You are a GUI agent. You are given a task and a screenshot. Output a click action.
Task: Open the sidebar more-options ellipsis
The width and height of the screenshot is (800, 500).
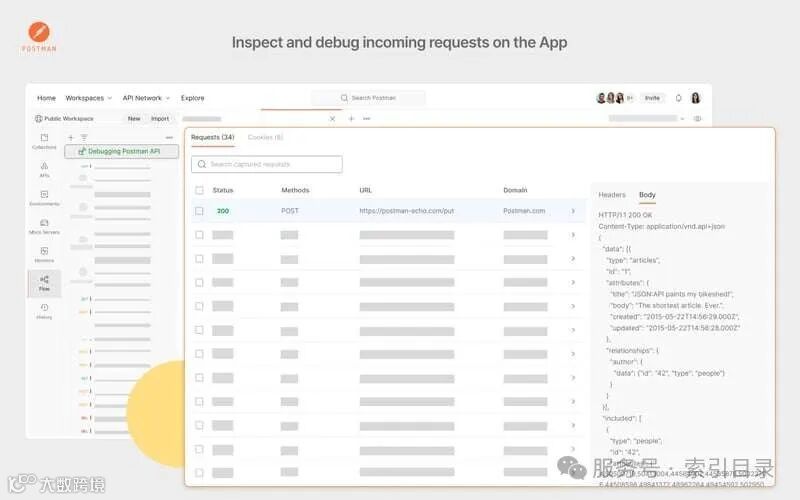click(x=169, y=138)
